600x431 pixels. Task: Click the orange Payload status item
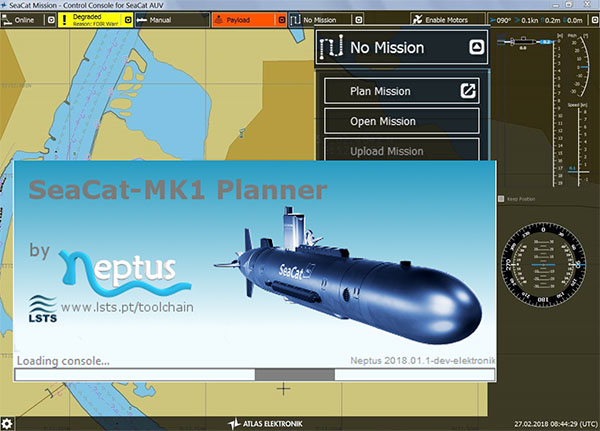249,20
